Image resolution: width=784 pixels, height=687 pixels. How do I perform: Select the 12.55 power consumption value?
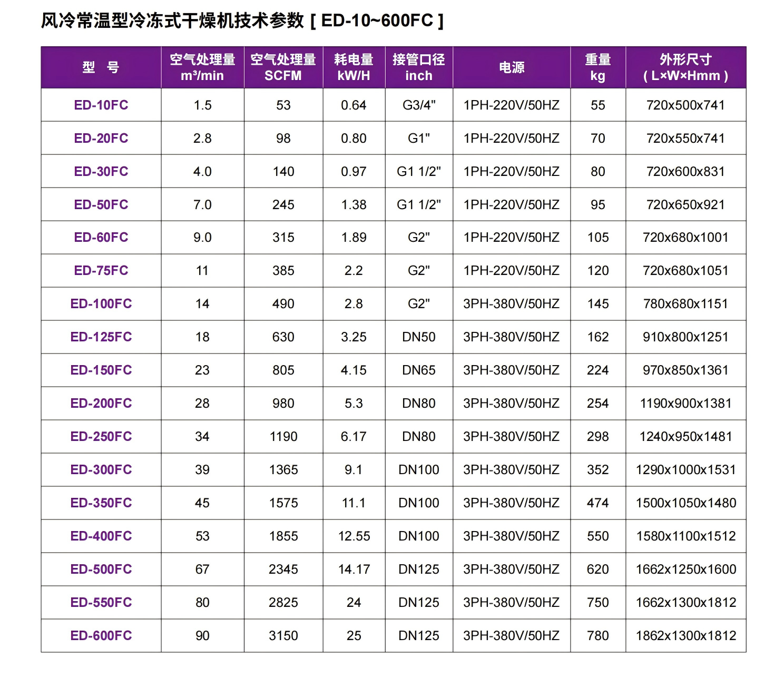(x=354, y=536)
